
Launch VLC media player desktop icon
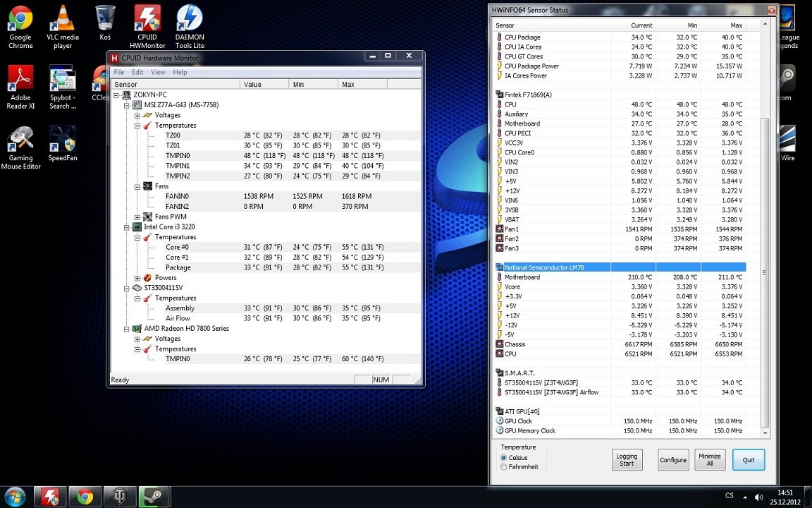pos(63,27)
